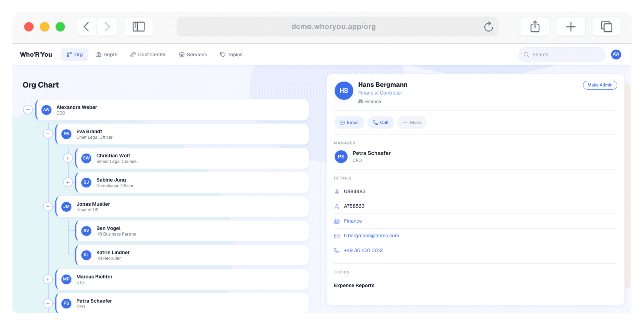The width and height of the screenshot is (644, 329).
Task: Select Marcus Richter, CTO
Action: pos(182,279)
